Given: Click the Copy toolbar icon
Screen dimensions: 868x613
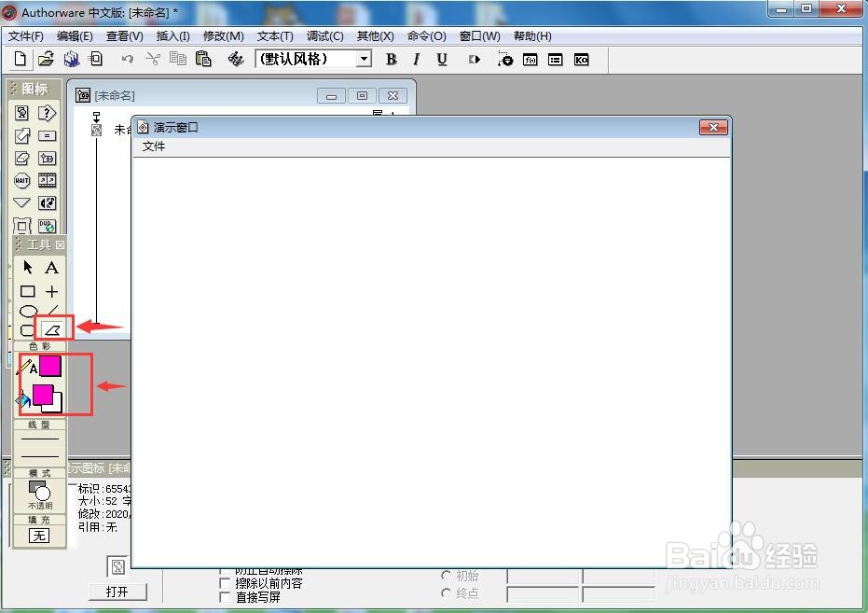Looking at the screenshot, I should tap(178, 59).
